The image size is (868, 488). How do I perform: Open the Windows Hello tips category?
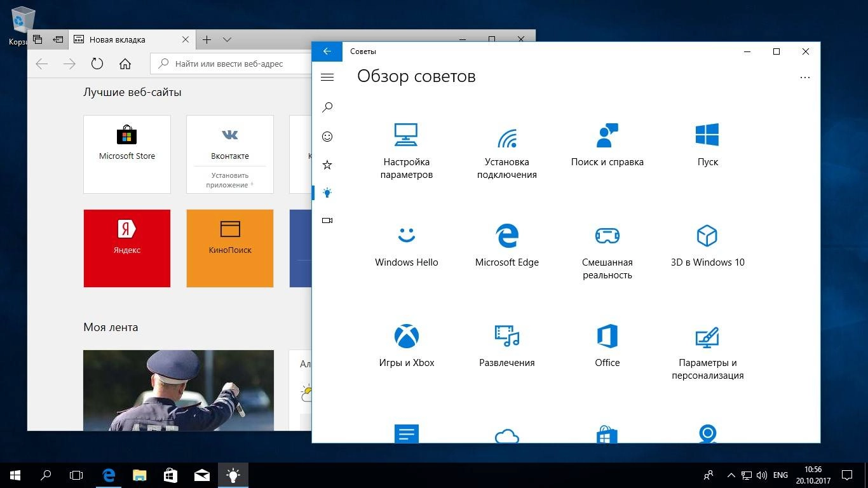click(x=407, y=247)
